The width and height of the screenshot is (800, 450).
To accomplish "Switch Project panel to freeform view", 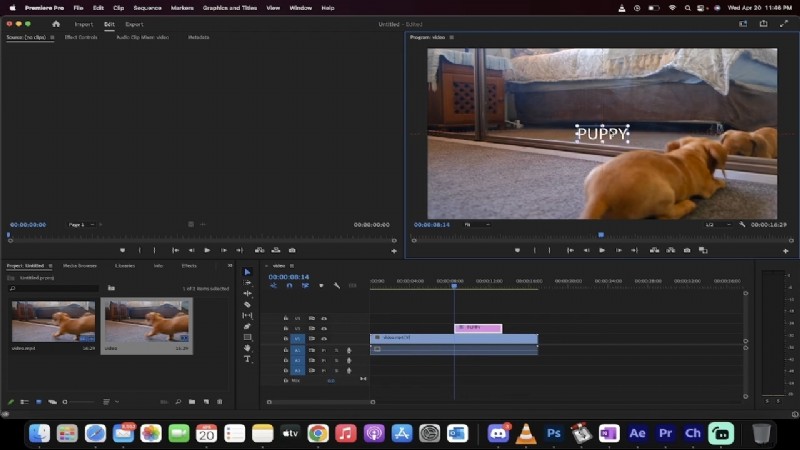I will coord(52,402).
